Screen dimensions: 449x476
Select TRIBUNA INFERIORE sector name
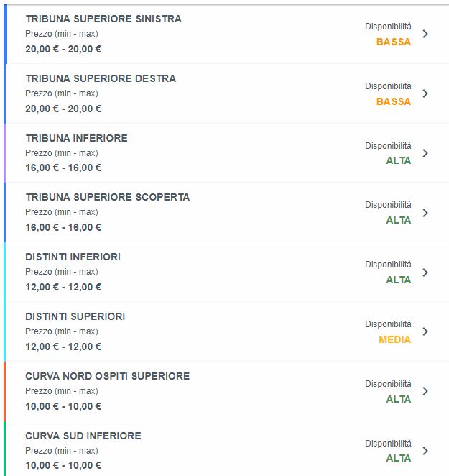pyautogui.click(x=76, y=138)
